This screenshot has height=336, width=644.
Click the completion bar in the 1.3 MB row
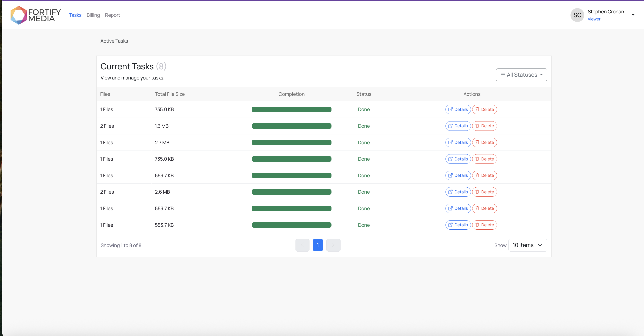(291, 126)
